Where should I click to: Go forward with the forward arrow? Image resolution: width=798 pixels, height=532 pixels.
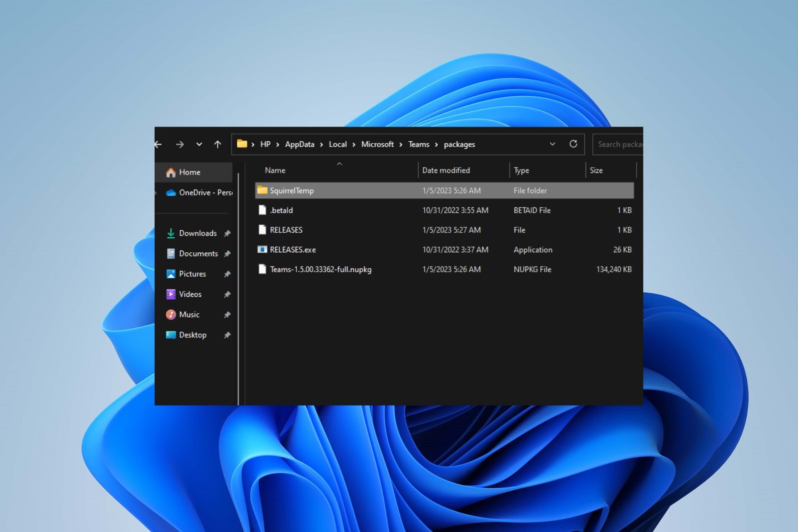(x=180, y=144)
